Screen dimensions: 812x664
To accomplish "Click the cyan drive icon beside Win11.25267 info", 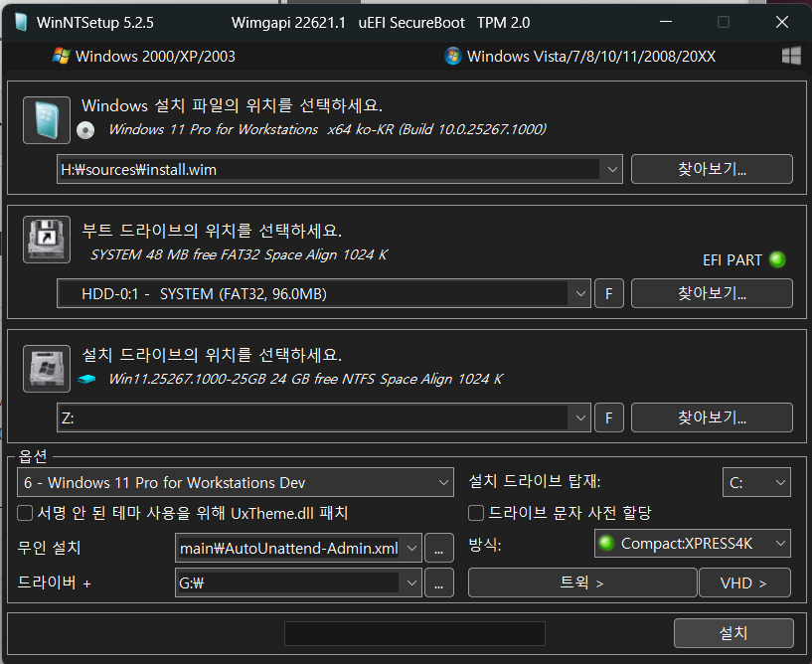I will click(x=86, y=379).
